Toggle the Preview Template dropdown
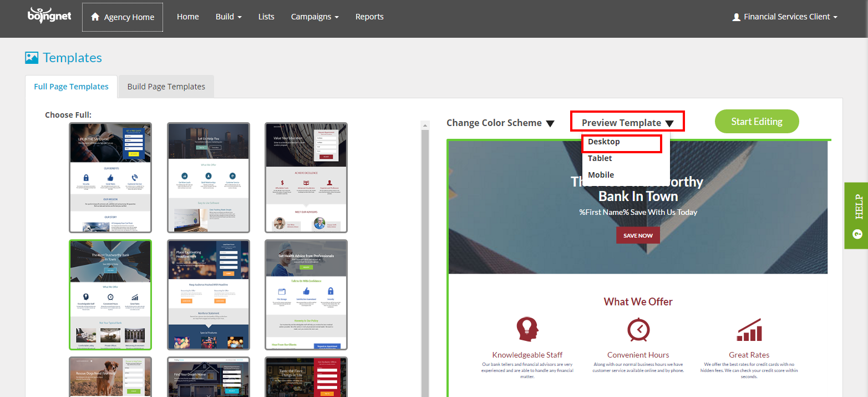 tap(627, 123)
